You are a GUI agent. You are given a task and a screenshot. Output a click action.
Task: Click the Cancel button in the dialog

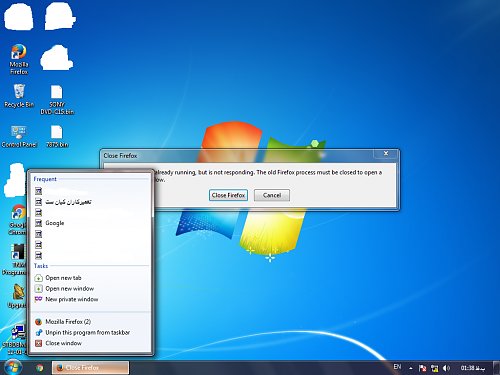[272, 195]
